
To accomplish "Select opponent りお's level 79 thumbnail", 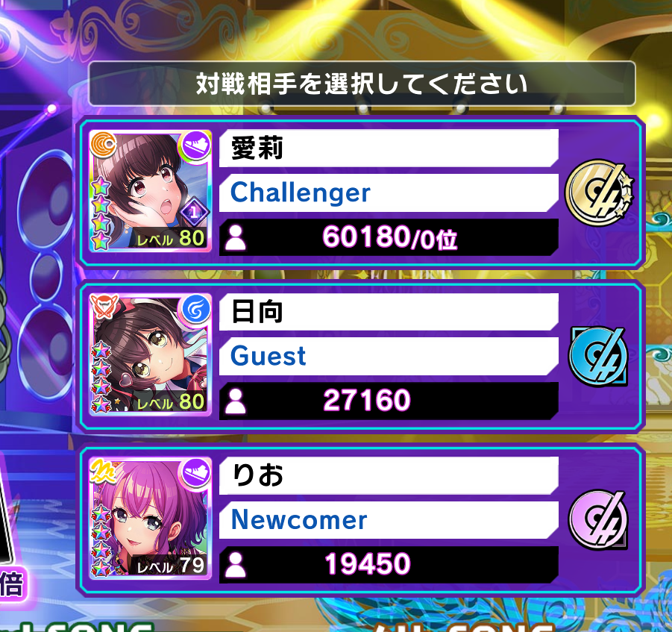I will point(151,518).
